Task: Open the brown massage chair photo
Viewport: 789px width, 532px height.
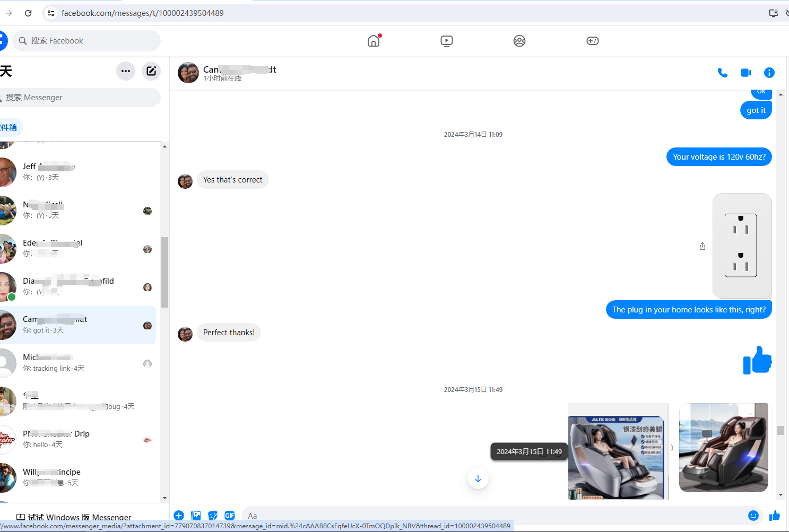Action: [723, 447]
